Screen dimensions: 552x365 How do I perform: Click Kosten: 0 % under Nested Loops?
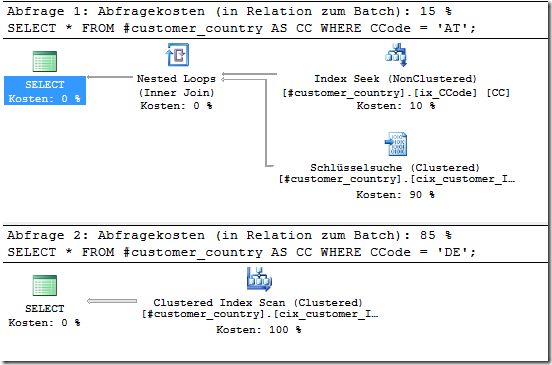[176, 106]
